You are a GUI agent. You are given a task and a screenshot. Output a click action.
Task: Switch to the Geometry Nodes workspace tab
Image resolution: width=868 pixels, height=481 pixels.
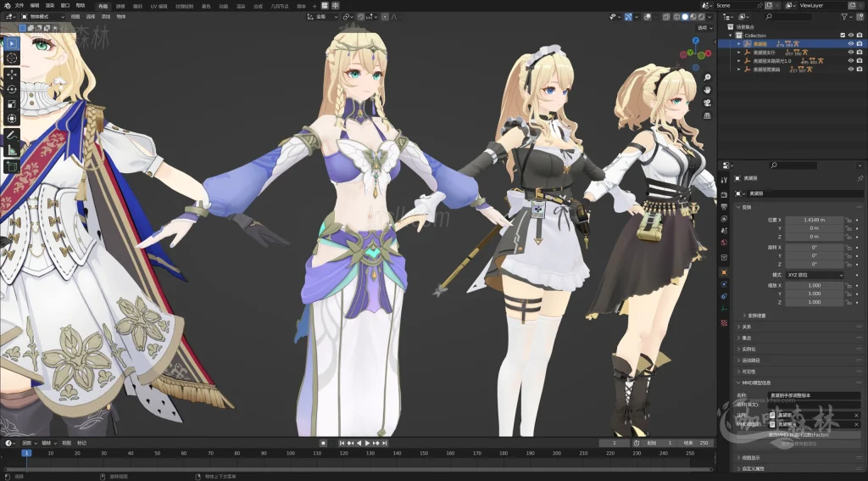[280, 6]
